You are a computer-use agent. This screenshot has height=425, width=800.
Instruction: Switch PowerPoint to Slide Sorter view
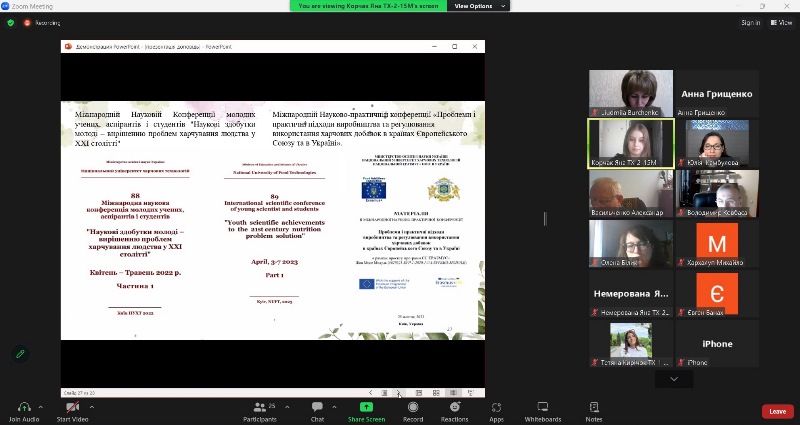coord(436,393)
